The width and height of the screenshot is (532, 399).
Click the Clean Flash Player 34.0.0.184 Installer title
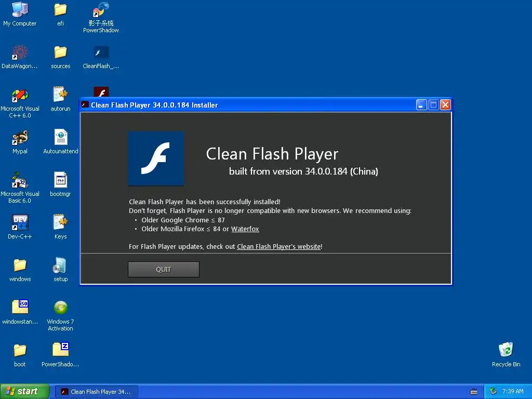154,105
